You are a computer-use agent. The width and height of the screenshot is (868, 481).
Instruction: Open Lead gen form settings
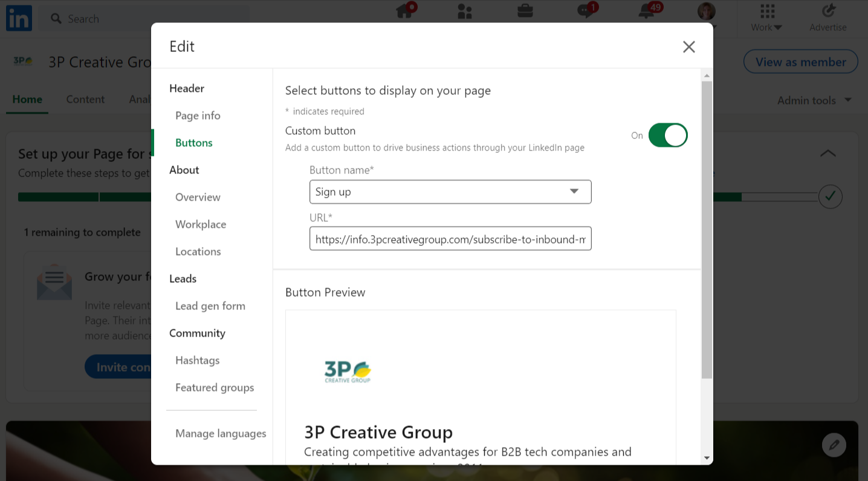coord(210,306)
